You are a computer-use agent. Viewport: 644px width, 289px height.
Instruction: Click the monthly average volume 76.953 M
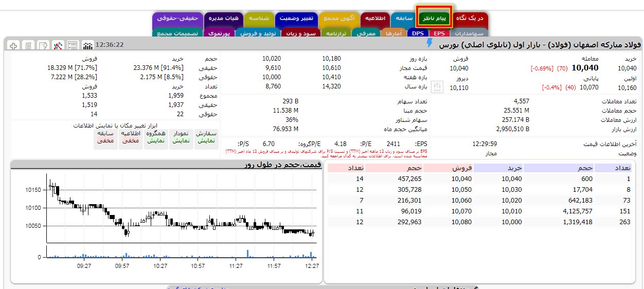285,129
